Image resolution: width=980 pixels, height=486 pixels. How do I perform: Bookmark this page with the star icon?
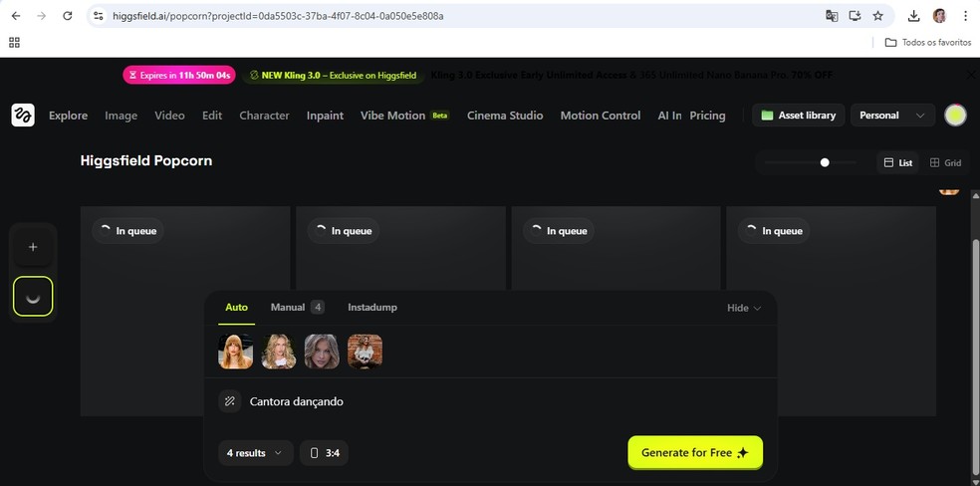point(878,16)
